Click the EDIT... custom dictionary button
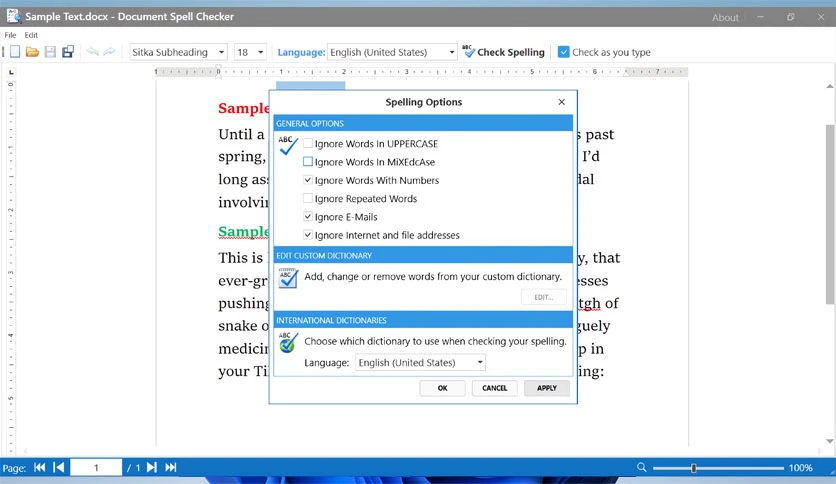836x484 pixels. (x=544, y=297)
